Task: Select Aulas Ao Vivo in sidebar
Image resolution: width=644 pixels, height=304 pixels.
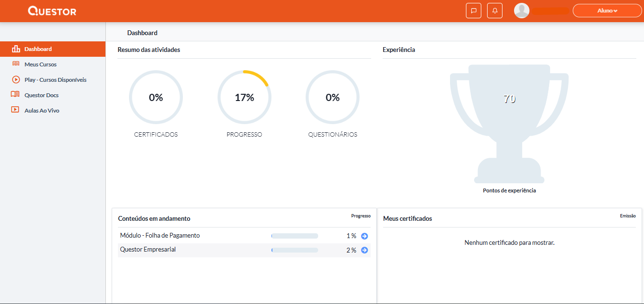Action: point(42,111)
